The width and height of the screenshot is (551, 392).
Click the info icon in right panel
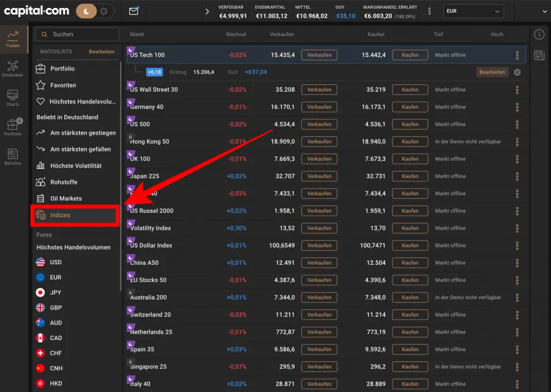click(539, 34)
